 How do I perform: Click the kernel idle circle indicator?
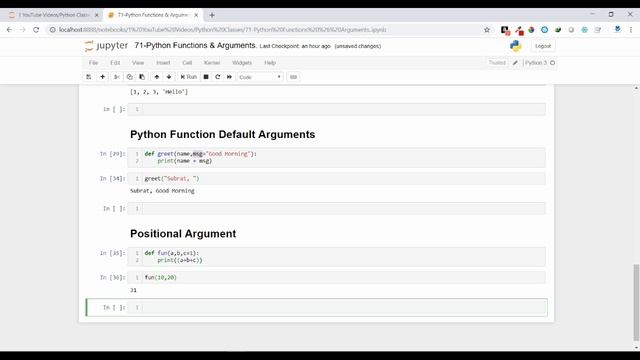click(553, 63)
